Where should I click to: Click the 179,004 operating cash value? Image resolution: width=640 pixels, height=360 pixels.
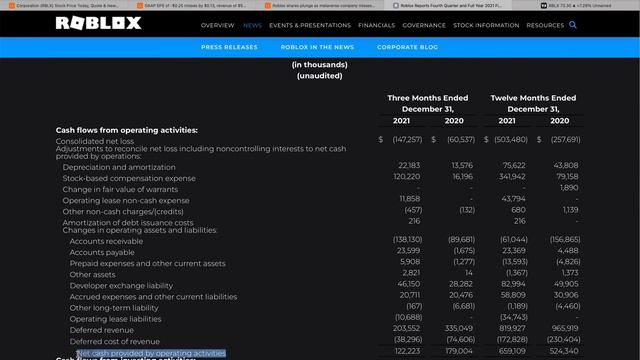tap(459, 351)
